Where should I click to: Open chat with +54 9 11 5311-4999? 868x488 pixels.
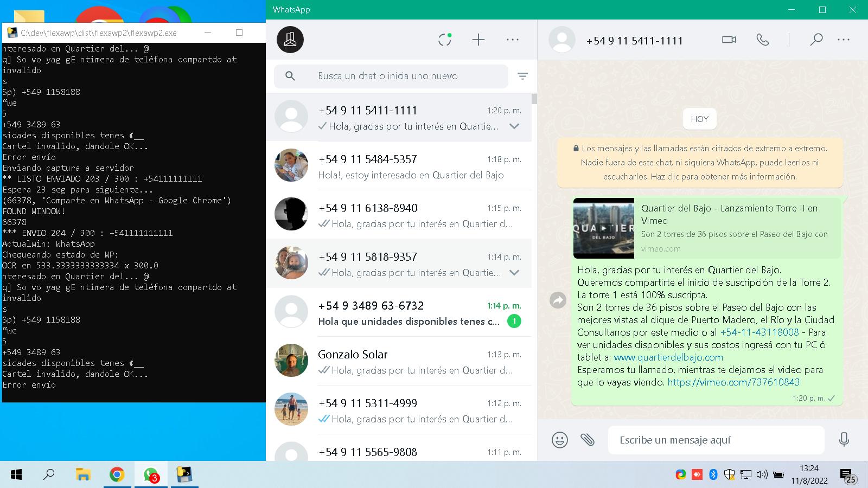(399, 410)
